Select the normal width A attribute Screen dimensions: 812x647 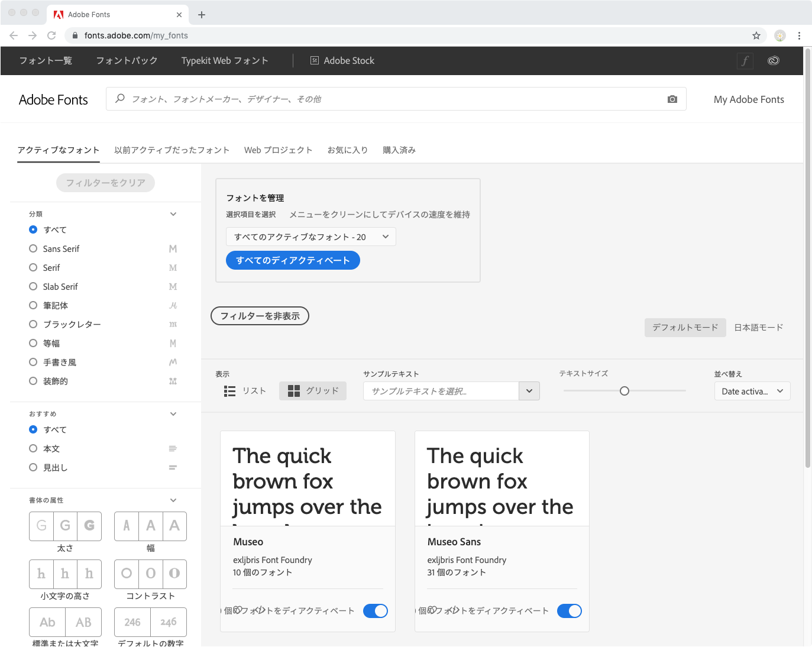(151, 526)
